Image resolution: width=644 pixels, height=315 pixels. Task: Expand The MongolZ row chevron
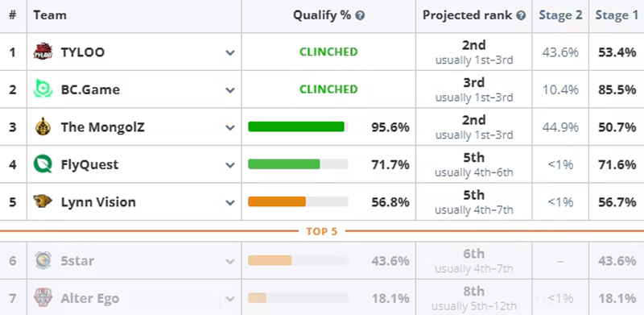(x=230, y=128)
